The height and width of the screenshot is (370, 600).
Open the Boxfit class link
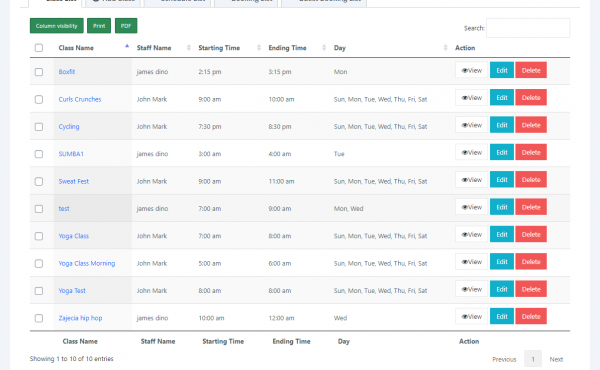(67, 72)
